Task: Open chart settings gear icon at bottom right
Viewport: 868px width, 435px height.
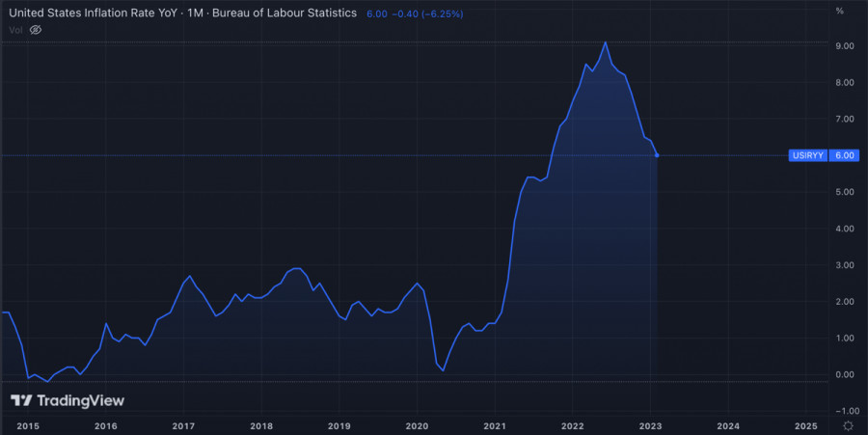Action: pos(848,426)
